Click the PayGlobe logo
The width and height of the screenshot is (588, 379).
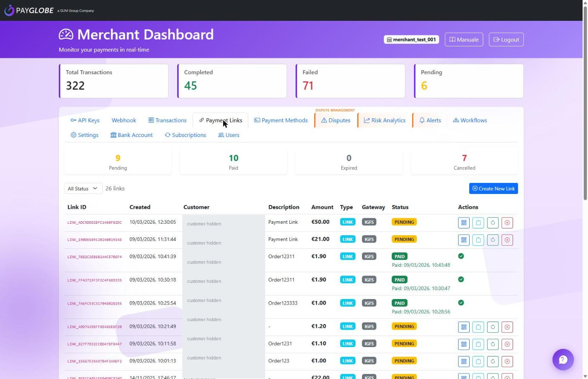(29, 10)
